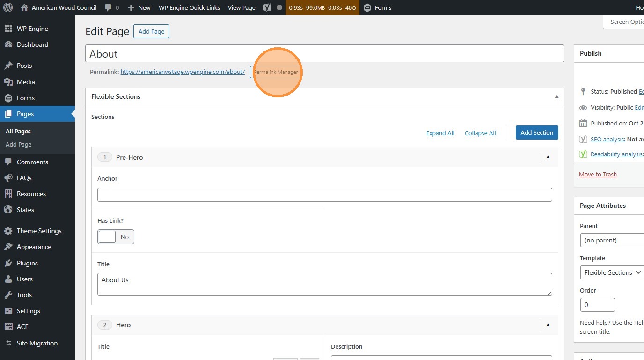
Task: Click the States globe icon
Action: pos(8,210)
